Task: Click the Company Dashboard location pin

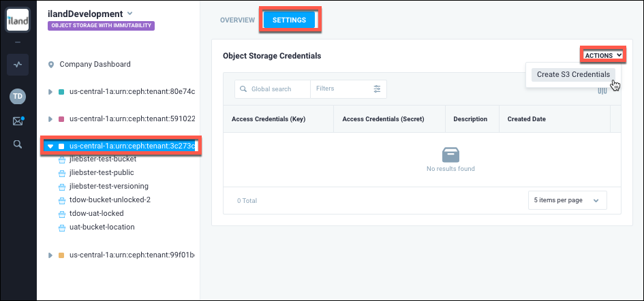Action: (51, 65)
